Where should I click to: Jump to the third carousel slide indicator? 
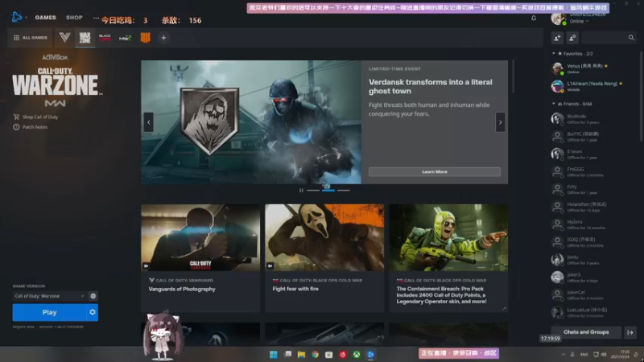[x=344, y=191]
